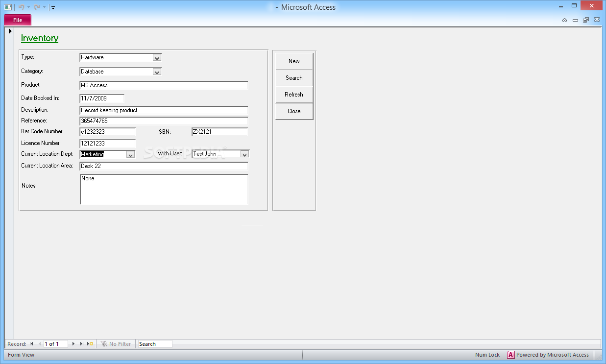Viewport: 606px width, 364px height.
Task: Click the Bar Code Number field
Action: pos(107,132)
